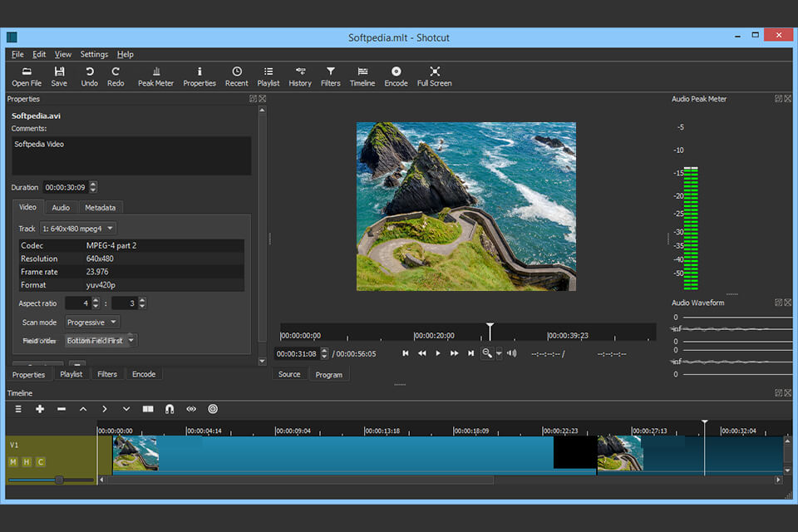Enter Full Screen mode

[x=434, y=76]
